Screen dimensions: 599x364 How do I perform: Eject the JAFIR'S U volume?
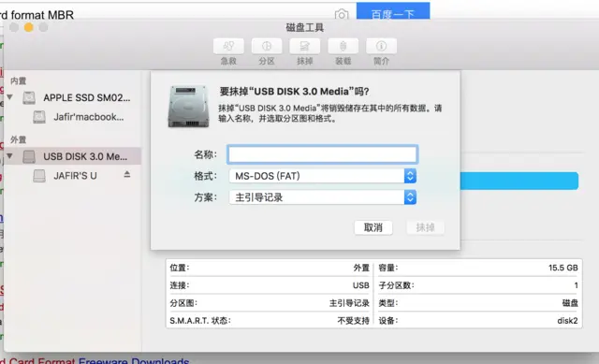tap(127, 175)
